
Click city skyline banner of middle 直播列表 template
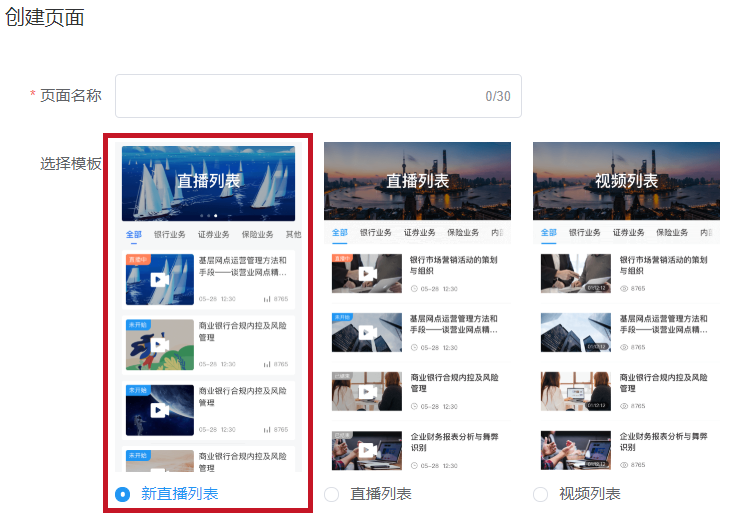(417, 180)
